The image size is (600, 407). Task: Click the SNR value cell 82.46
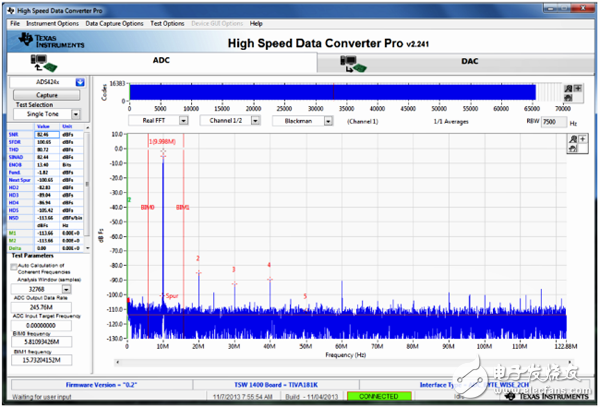tap(47, 135)
